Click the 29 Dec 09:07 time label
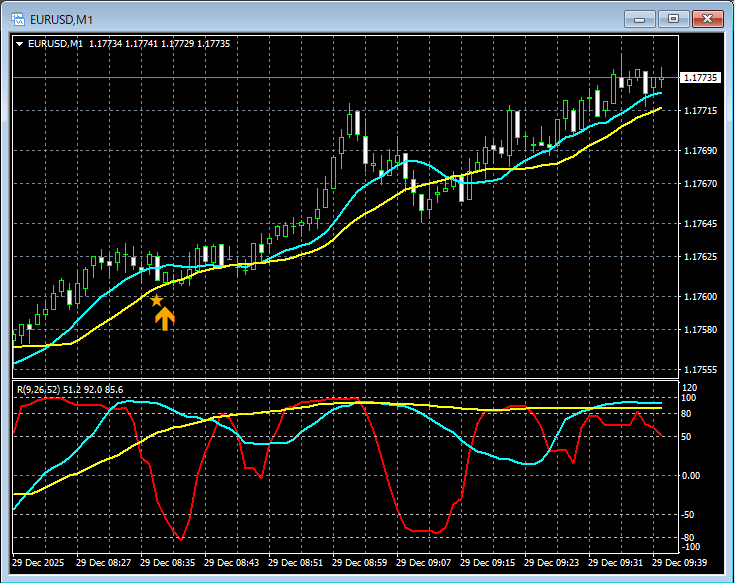The image size is (736, 583). point(423,562)
